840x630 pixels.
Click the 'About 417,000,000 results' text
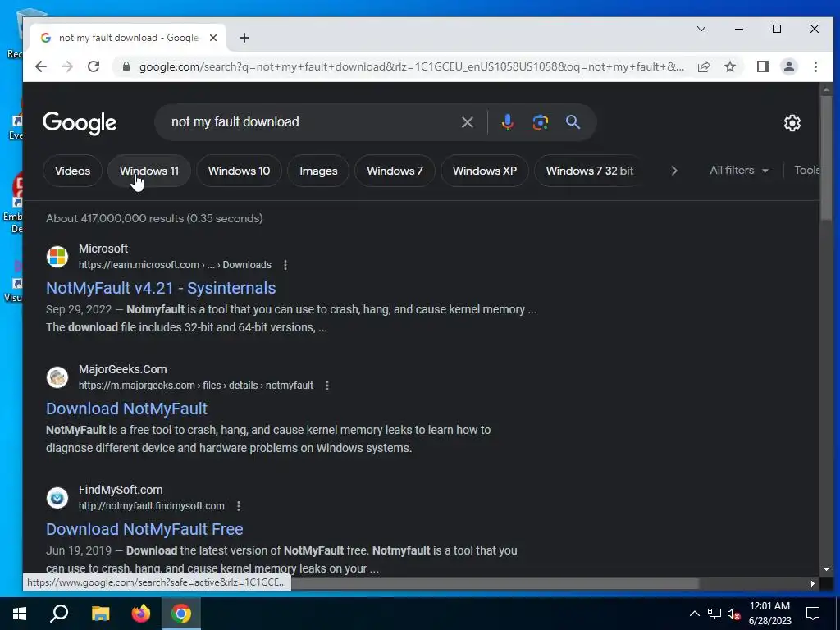tap(154, 218)
